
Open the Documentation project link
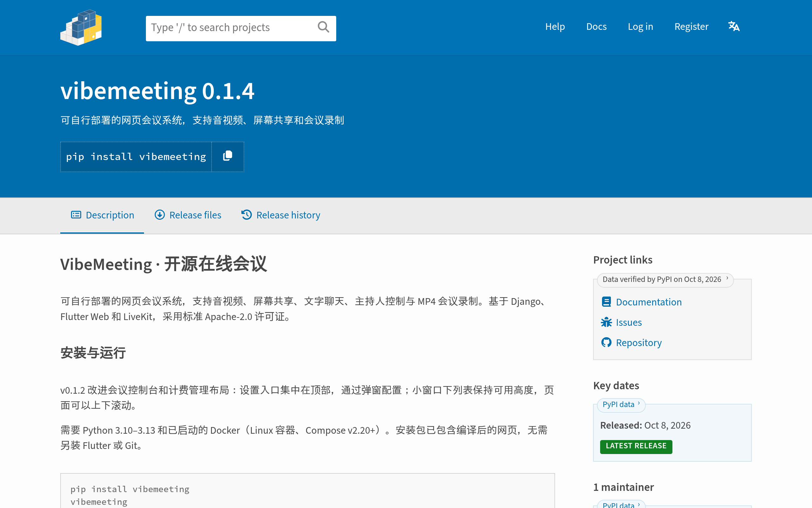(649, 302)
